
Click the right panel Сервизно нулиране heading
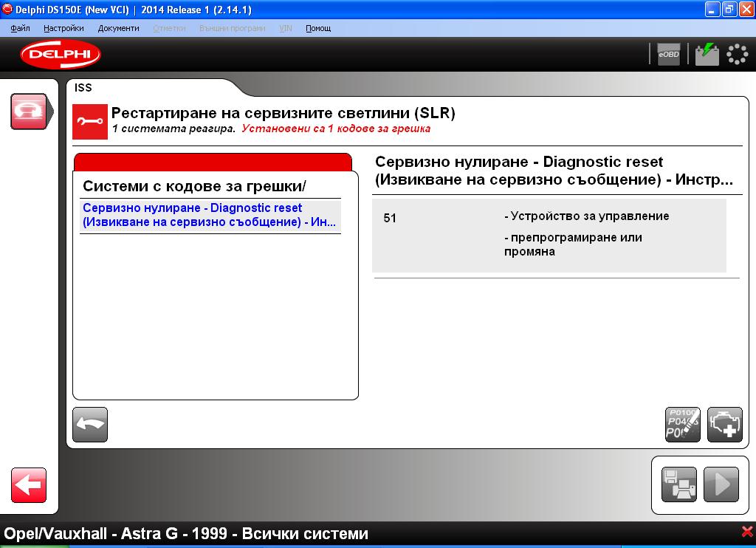point(554,171)
